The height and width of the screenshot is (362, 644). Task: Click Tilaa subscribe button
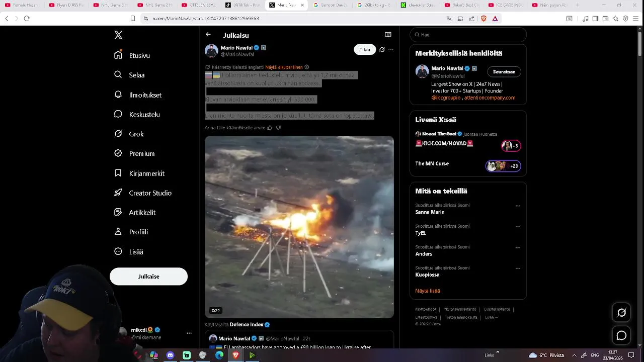point(365,50)
